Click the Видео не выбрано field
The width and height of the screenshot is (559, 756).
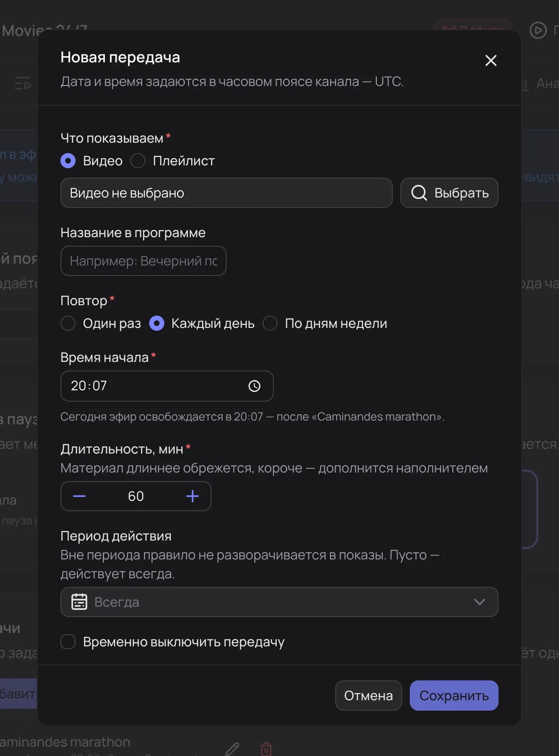click(x=227, y=193)
